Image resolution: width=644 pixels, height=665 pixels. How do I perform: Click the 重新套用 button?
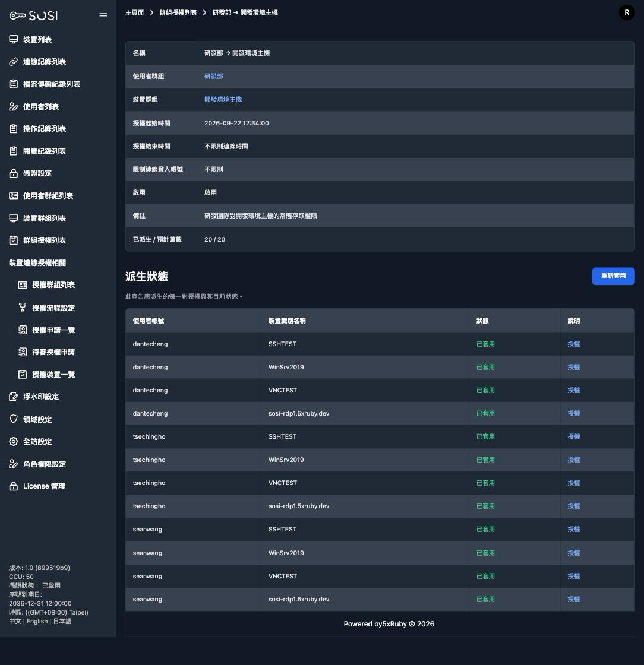(613, 276)
